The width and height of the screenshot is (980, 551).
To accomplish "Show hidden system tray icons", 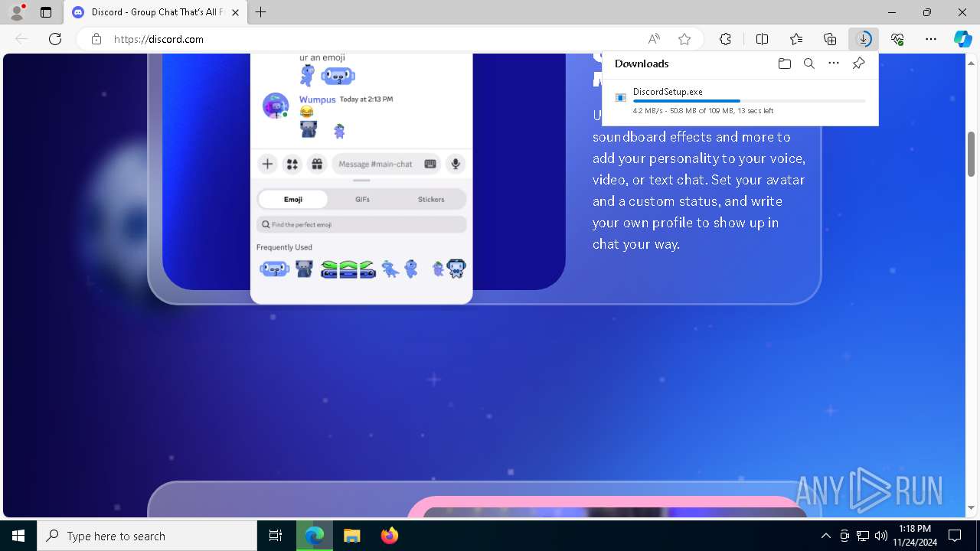I will (x=825, y=536).
